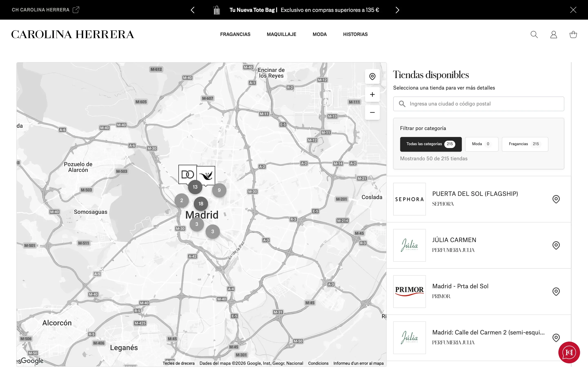
Task: Open the Maquillaje menu
Action: (x=281, y=34)
